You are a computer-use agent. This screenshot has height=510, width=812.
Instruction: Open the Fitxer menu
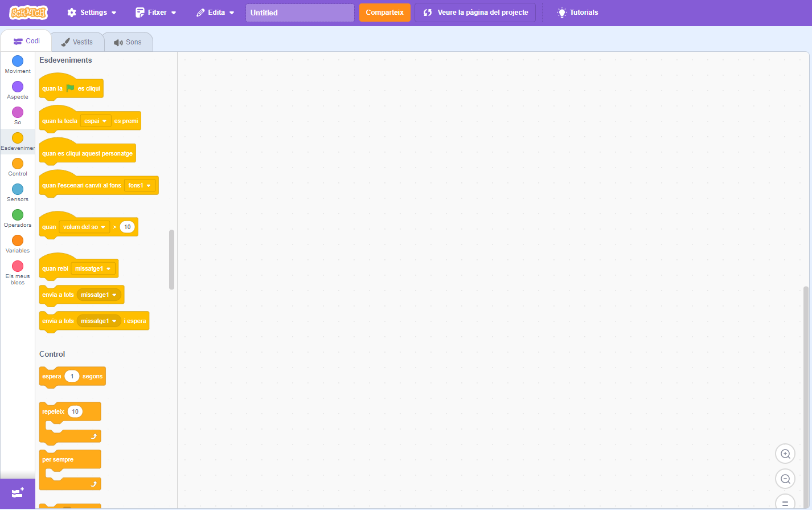156,13
